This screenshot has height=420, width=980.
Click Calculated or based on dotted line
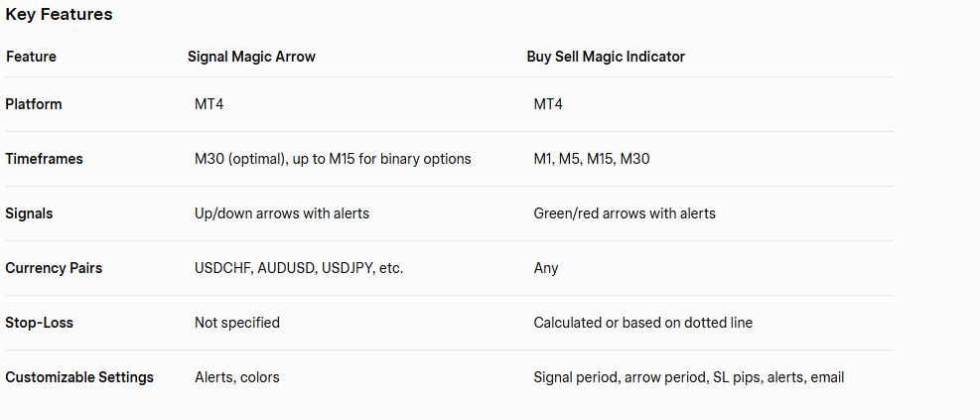point(643,323)
